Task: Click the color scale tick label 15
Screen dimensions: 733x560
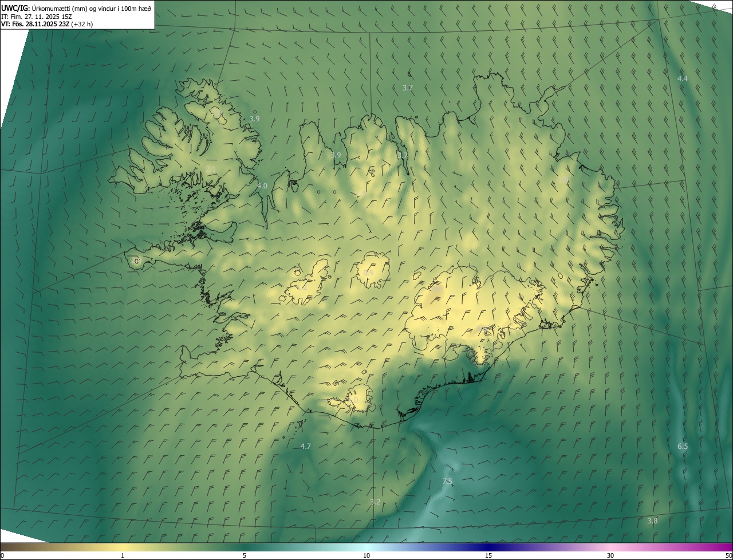Action: 488,555
